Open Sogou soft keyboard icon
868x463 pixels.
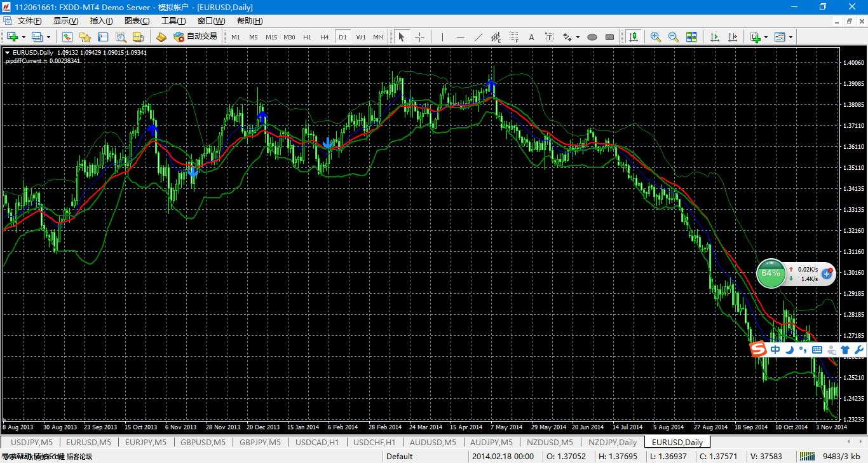click(x=817, y=350)
